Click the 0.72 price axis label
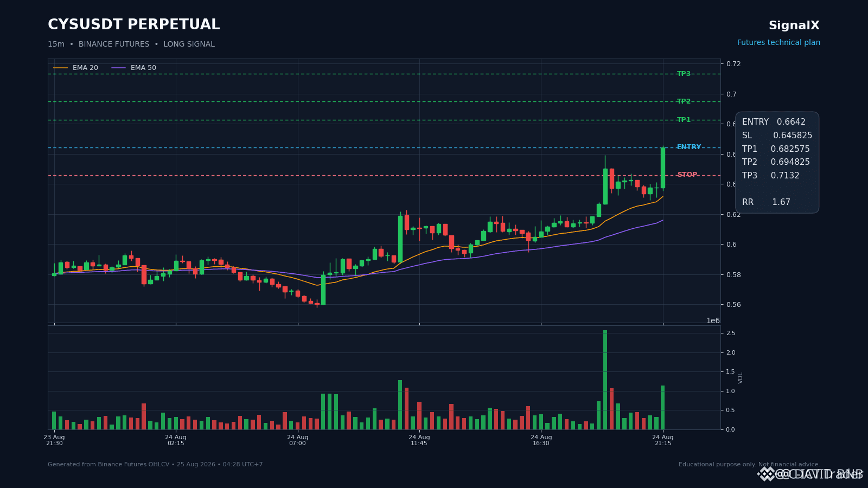Viewport: 868px width, 488px height. [x=733, y=64]
